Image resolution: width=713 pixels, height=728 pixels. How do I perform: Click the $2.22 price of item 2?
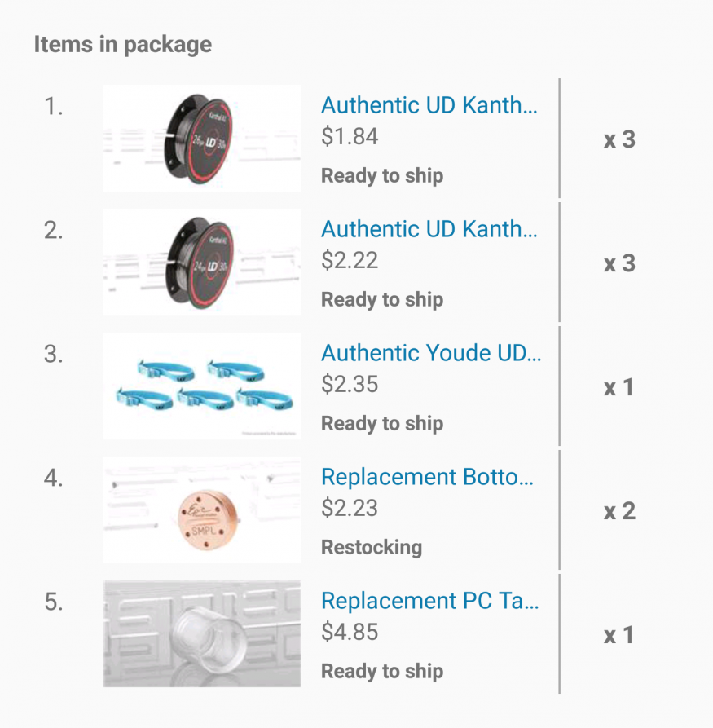[350, 260]
